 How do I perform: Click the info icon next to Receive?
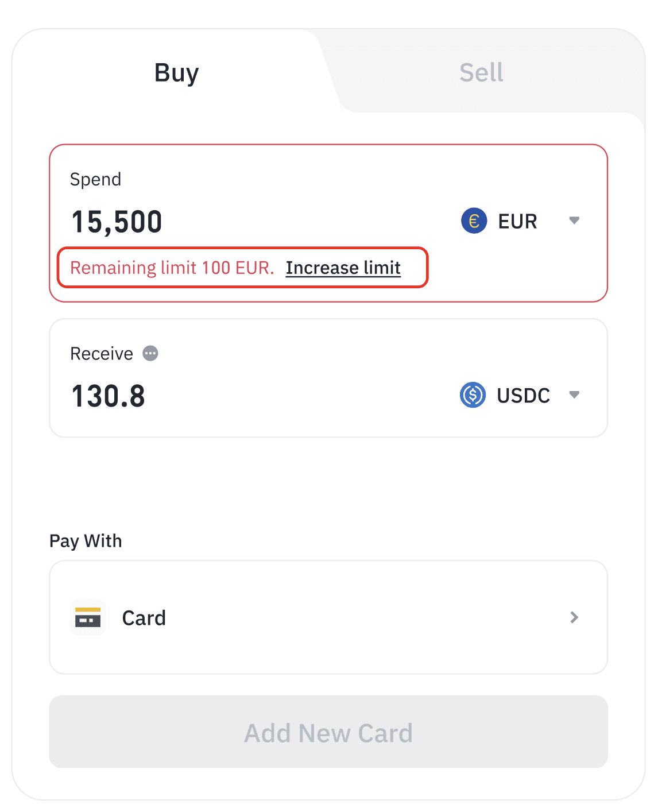click(150, 353)
